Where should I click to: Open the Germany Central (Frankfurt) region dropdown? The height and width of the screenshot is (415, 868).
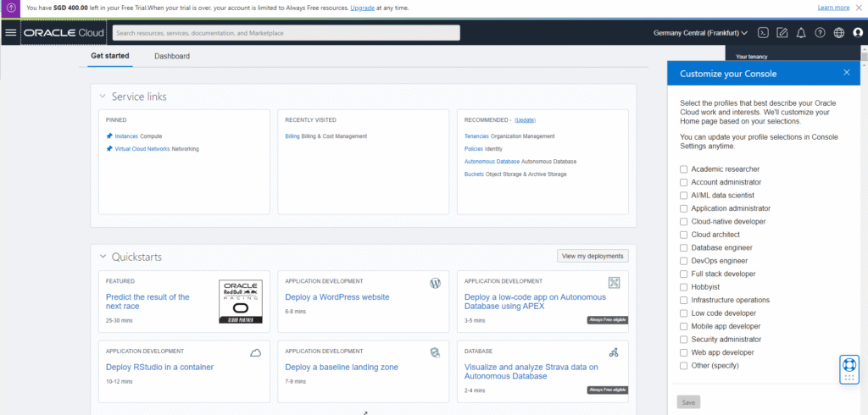tap(700, 33)
